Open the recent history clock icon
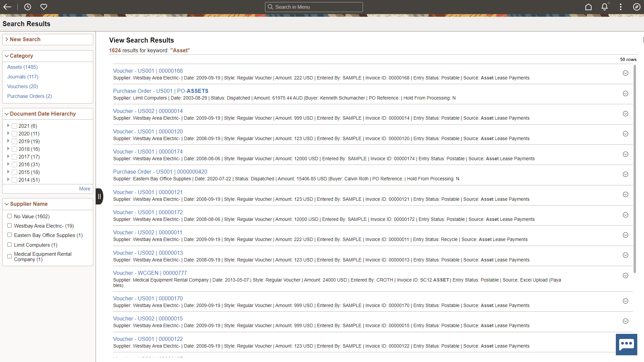 point(28,7)
